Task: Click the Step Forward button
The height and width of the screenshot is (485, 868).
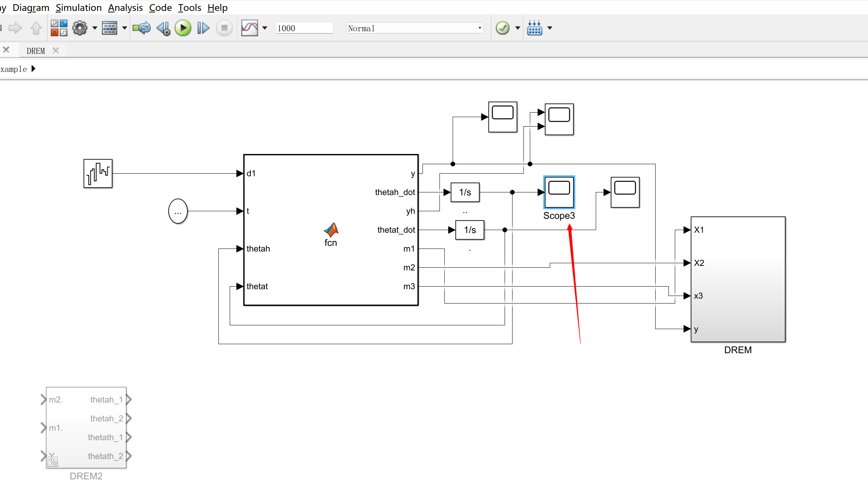Action: (x=203, y=28)
